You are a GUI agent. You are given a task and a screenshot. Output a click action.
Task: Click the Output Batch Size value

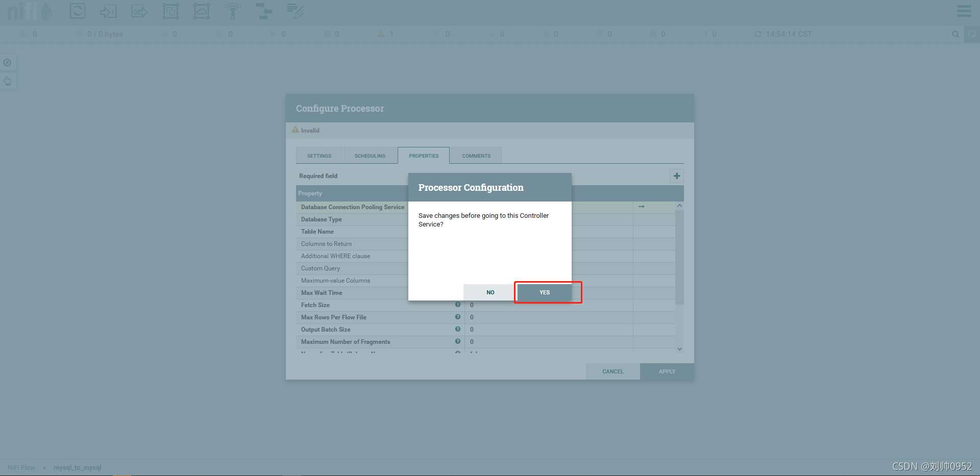(472, 330)
